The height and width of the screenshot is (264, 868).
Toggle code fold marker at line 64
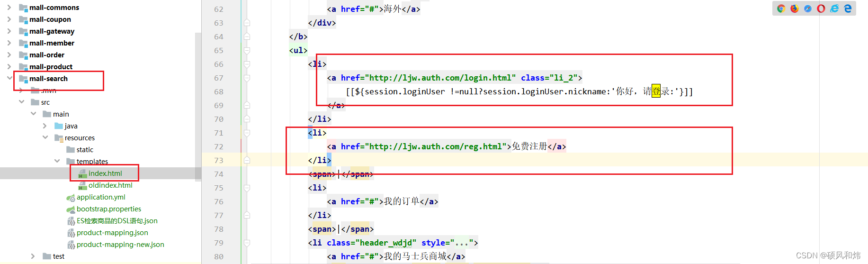click(x=247, y=36)
